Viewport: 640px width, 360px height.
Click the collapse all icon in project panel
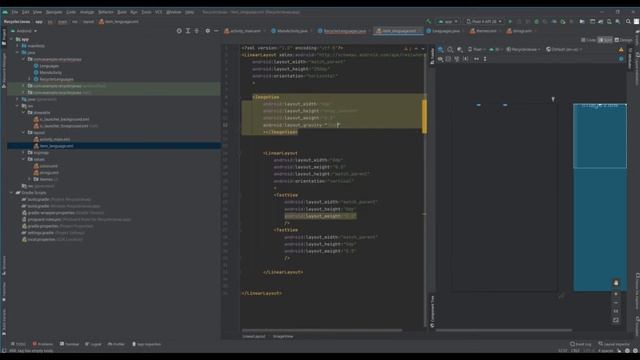(x=196, y=31)
